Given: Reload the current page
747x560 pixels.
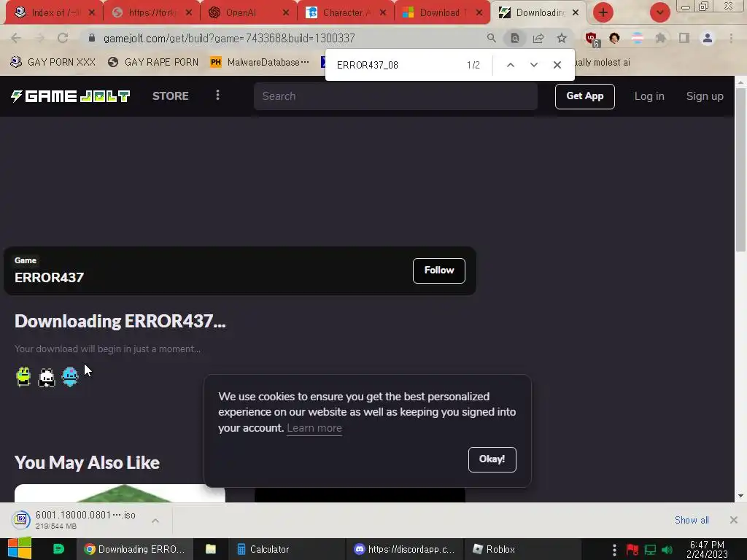Looking at the screenshot, I should [63, 38].
